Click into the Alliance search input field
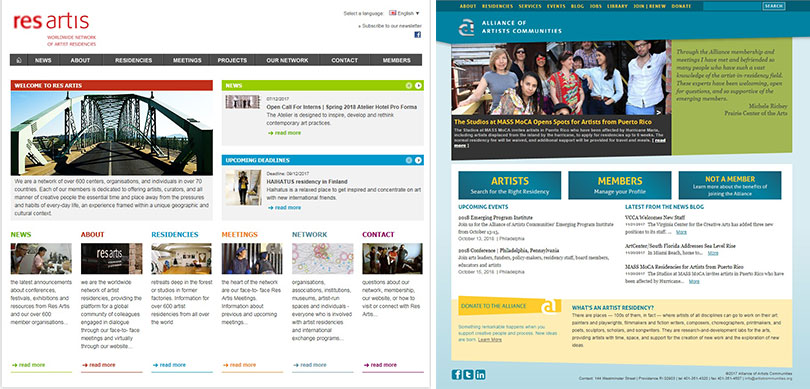Viewport: 810px width, 389px height. click(x=732, y=6)
